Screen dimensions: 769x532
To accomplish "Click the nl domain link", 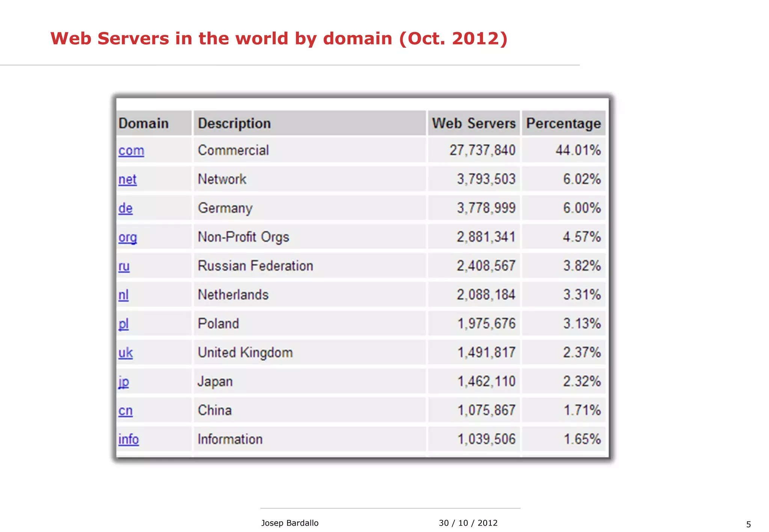I will click(x=124, y=295).
